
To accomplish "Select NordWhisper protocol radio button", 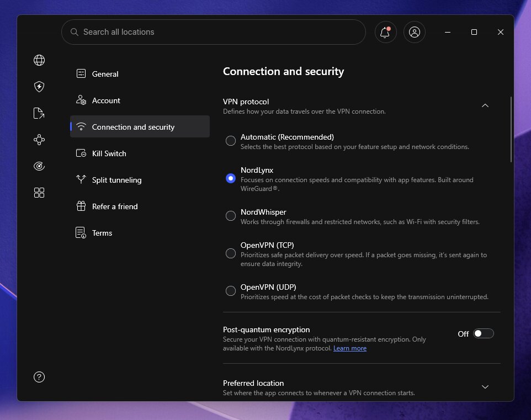I will pyautogui.click(x=231, y=216).
